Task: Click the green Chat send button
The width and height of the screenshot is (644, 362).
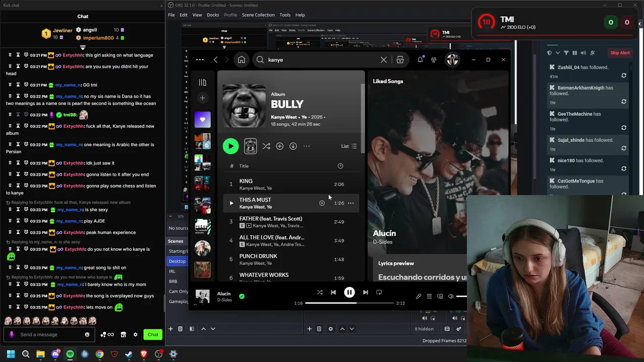Action: click(153, 334)
